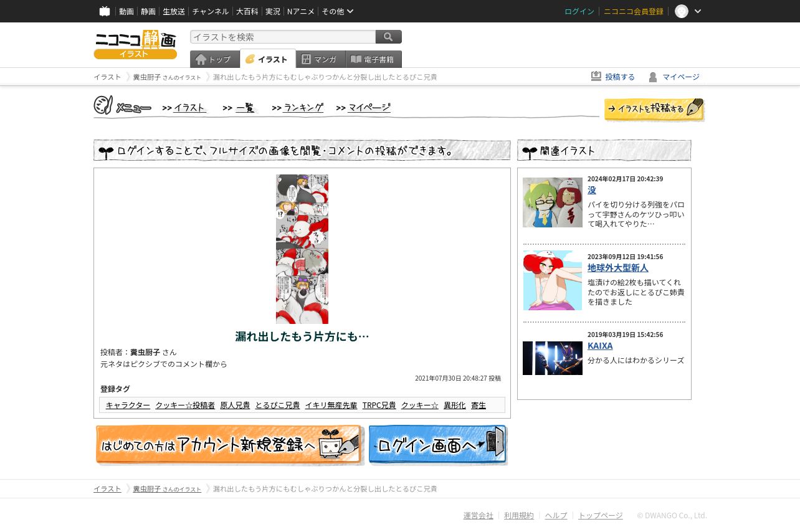Image resolution: width=800 pixels, height=532 pixels.
Task: Click 糞虫厨子 in the bottom breadcrumb
Action: 146,489
